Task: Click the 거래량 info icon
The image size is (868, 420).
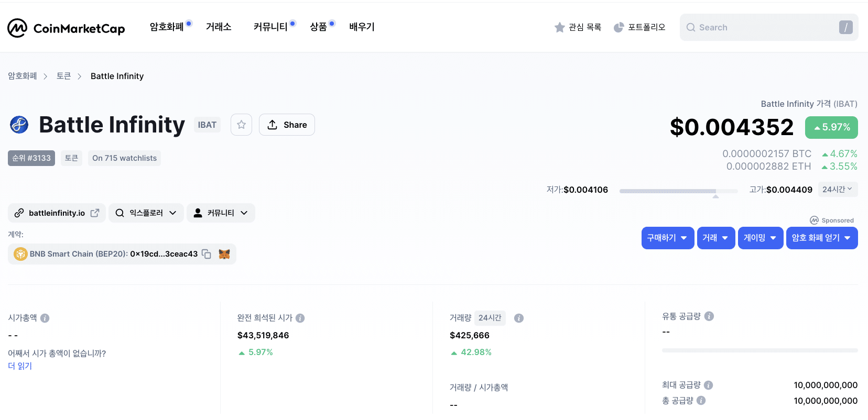Action: click(x=519, y=318)
